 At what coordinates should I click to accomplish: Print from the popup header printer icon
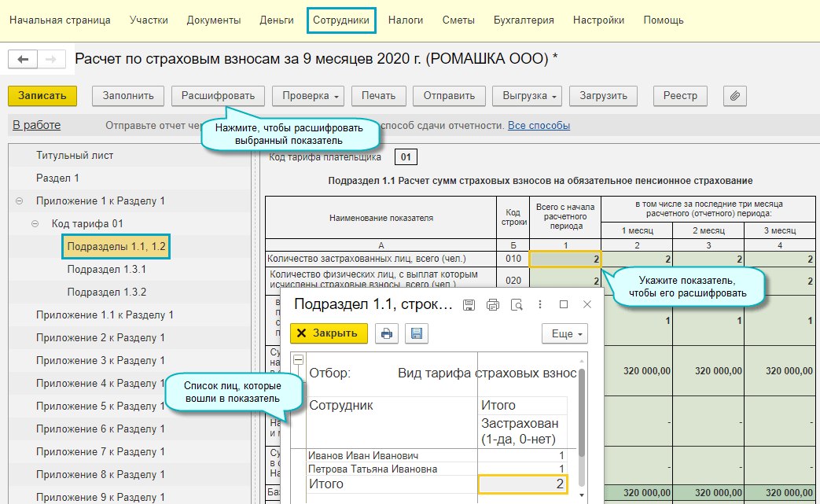493,305
